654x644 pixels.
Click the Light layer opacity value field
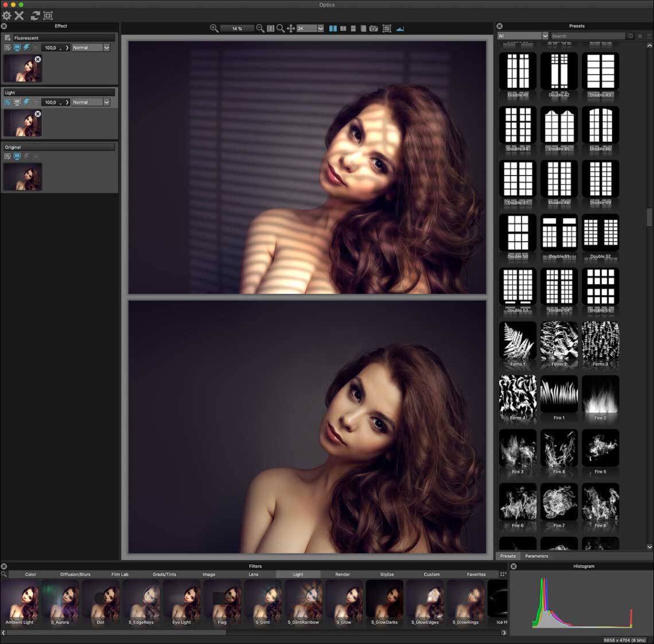[x=52, y=102]
